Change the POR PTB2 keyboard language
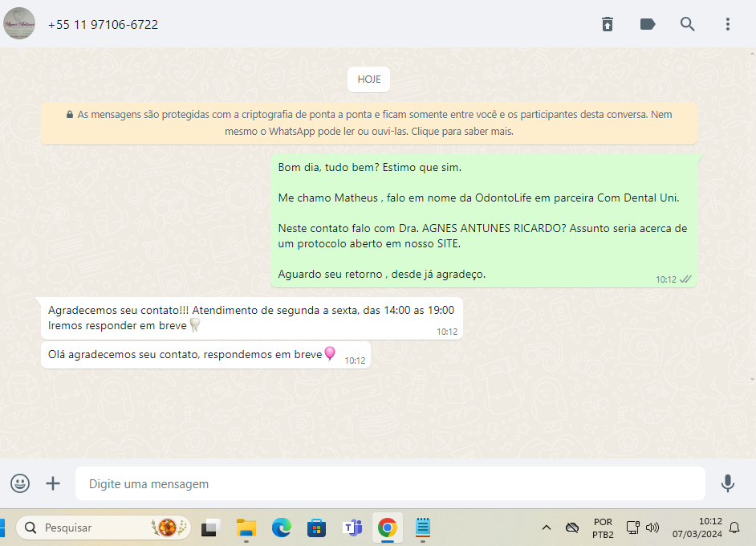The width and height of the screenshot is (756, 546). [x=603, y=528]
